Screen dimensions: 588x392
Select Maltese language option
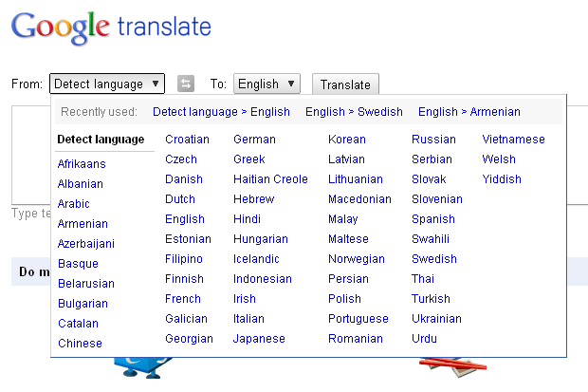348,239
